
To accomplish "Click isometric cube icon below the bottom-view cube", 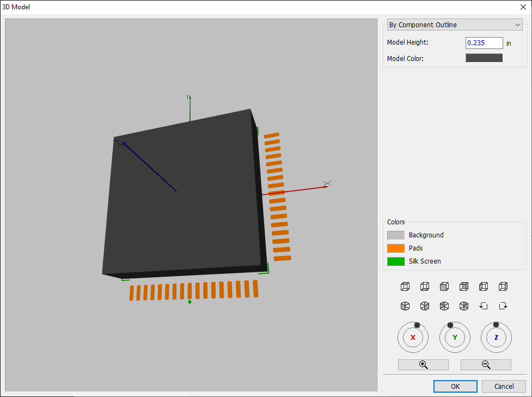I will [425, 306].
